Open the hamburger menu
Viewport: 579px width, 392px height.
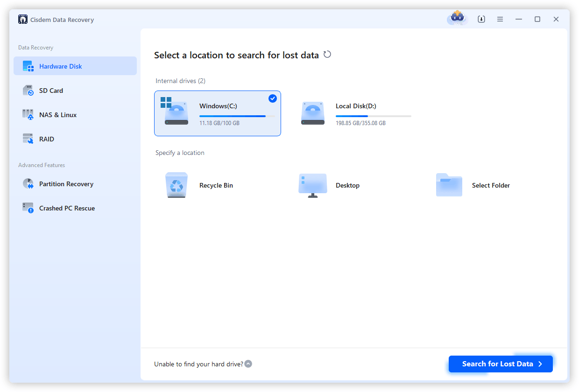point(500,19)
